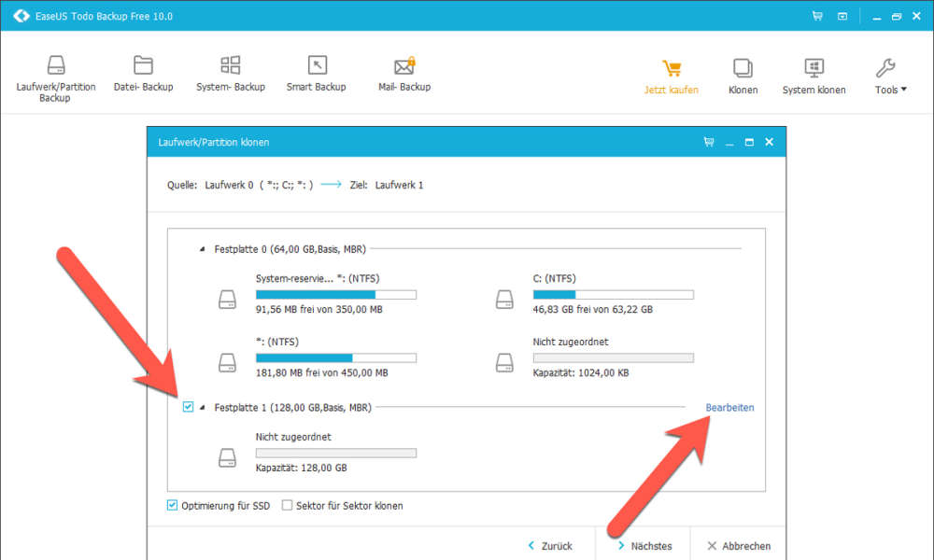Click the Bearbeiten link
The width and height of the screenshot is (934, 560).
coord(729,408)
